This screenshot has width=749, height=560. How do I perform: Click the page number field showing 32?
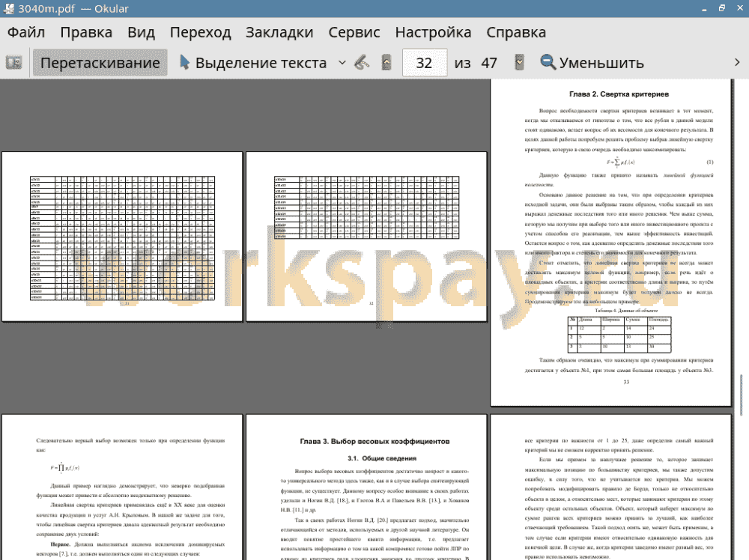[425, 63]
